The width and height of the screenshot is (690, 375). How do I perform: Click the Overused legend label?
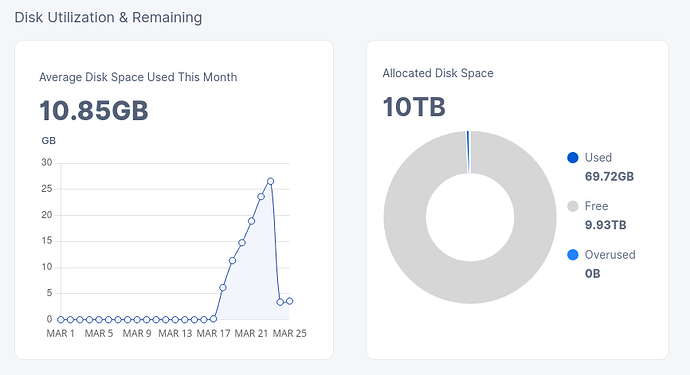610,255
